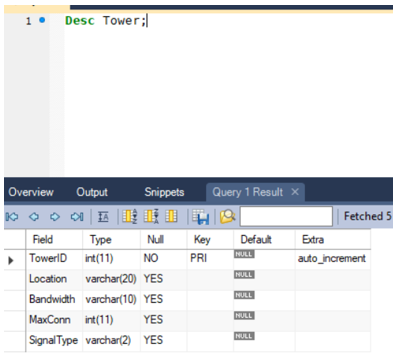Click the Field column header
Image resolution: width=400 pixels, height=361 pixels.
tap(54, 239)
